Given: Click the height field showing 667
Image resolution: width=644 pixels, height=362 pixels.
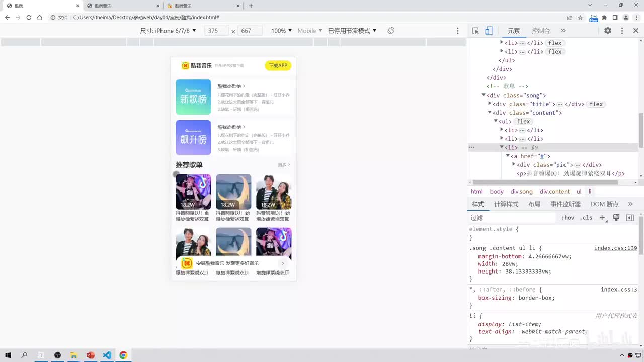Looking at the screenshot, I should (x=250, y=31).
